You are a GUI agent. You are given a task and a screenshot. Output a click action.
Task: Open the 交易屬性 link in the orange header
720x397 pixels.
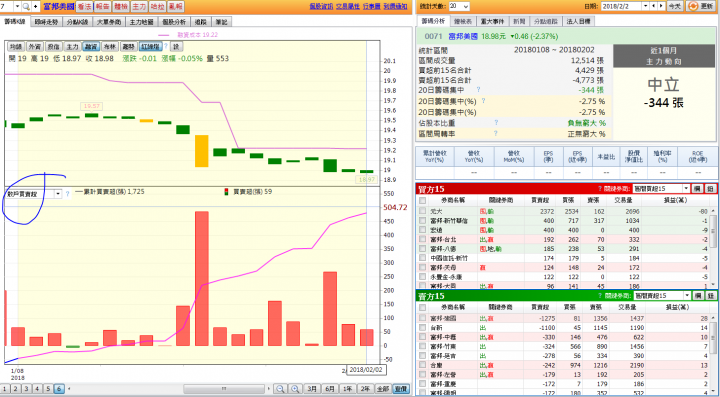(347, 6)
